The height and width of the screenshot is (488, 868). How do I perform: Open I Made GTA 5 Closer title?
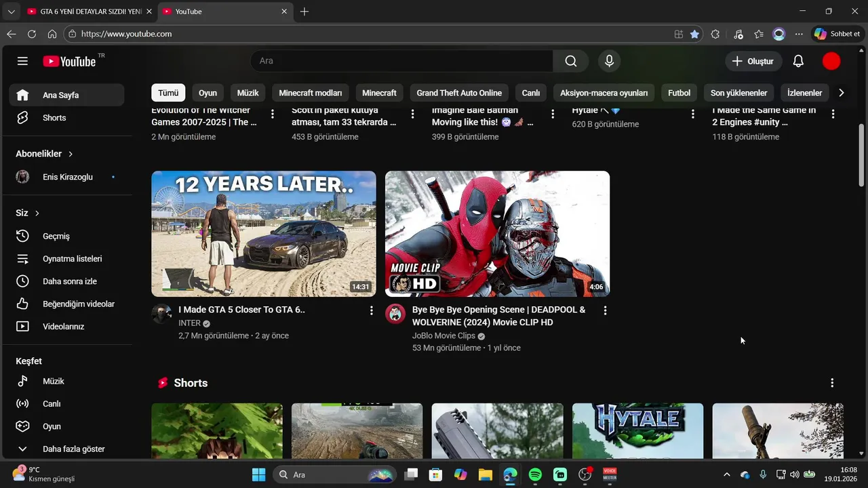point(241,310)
